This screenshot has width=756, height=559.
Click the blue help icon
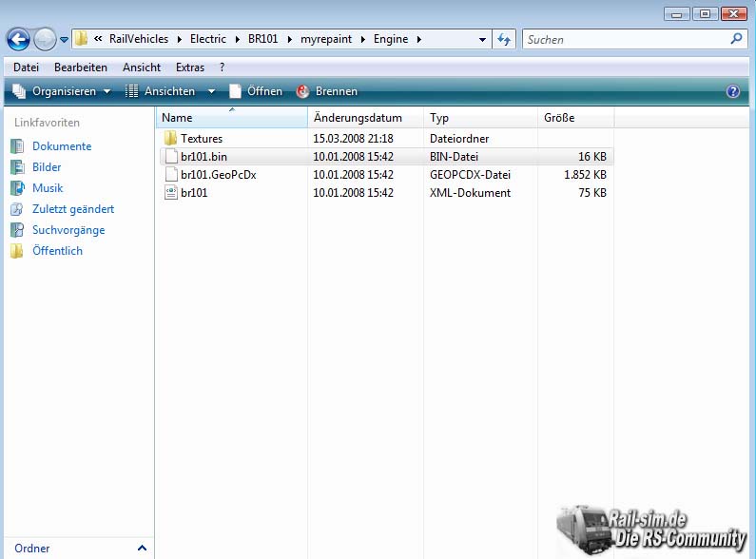[x=733, y=91]
